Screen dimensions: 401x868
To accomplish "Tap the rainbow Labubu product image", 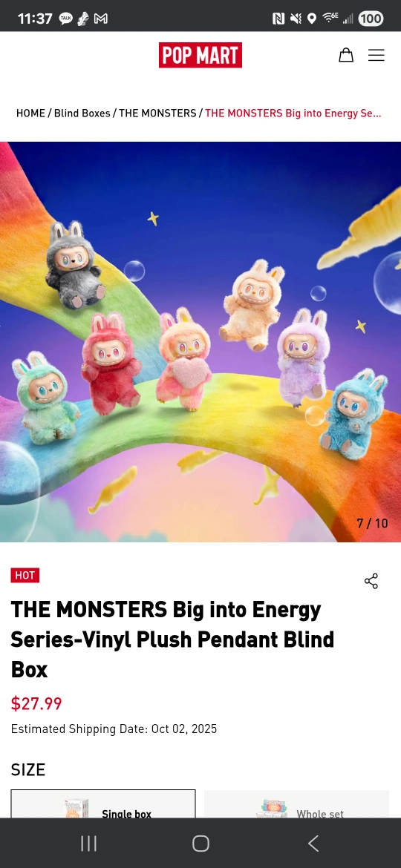I will pyautogui.click(x=200, y=341).
